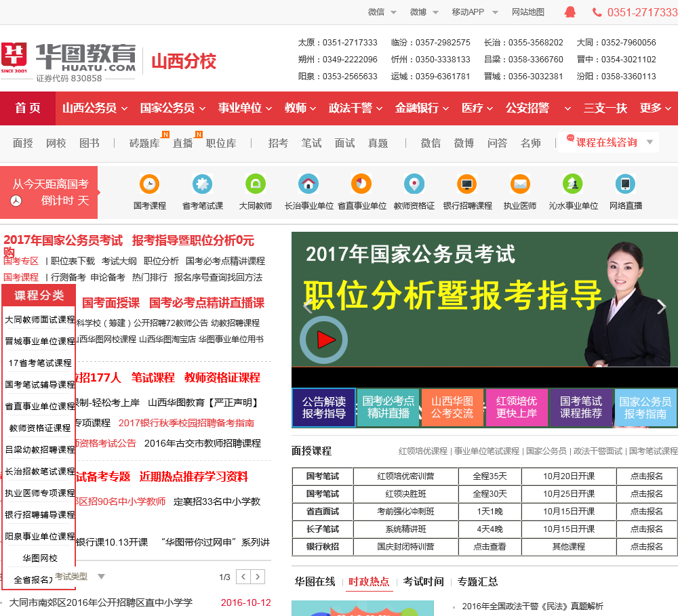This screenshot has height=616, width=678.
Task: Click the 国家公务员报考指南 tile
Action: tap(645, 408)
